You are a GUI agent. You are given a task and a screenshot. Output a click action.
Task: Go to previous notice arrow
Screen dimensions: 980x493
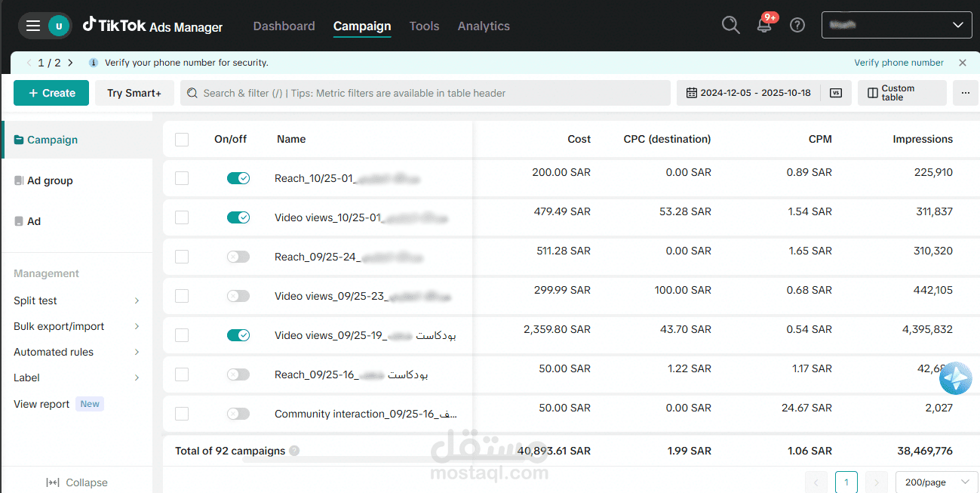[x=29, y=63]
